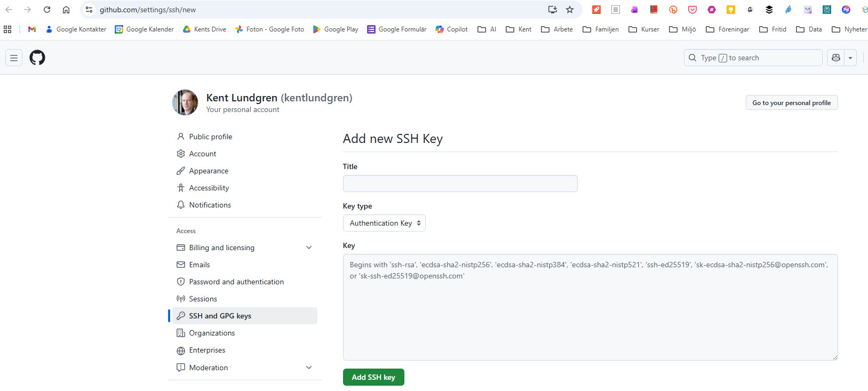Open Enterprises settings
This screenshot has height=391, width=868.
pos(245,350)
